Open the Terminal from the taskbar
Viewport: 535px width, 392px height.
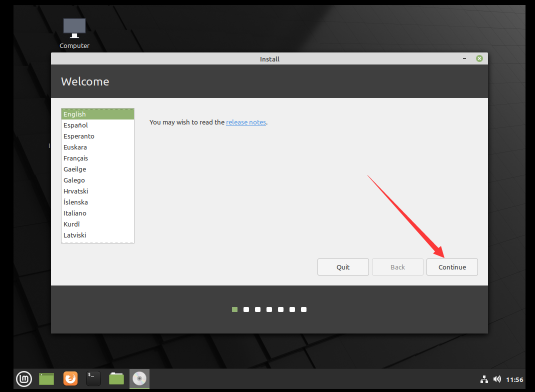(x=93, y=378)
